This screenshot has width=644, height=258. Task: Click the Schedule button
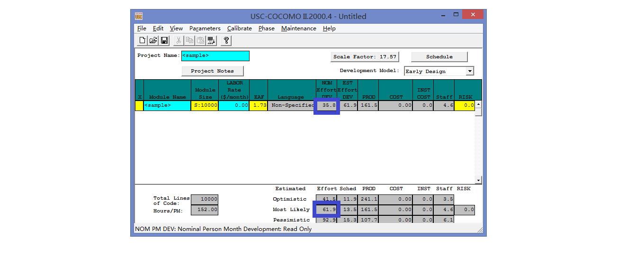[x=439, y=57]
